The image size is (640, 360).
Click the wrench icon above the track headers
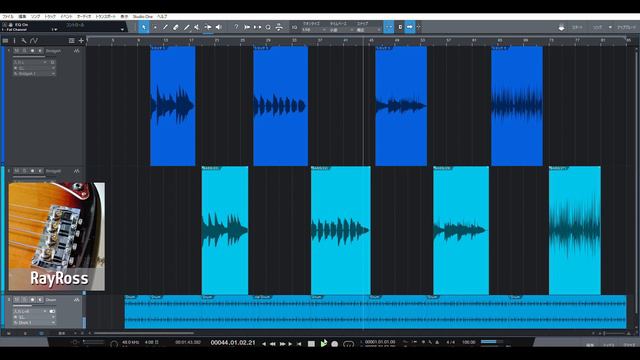24,41
